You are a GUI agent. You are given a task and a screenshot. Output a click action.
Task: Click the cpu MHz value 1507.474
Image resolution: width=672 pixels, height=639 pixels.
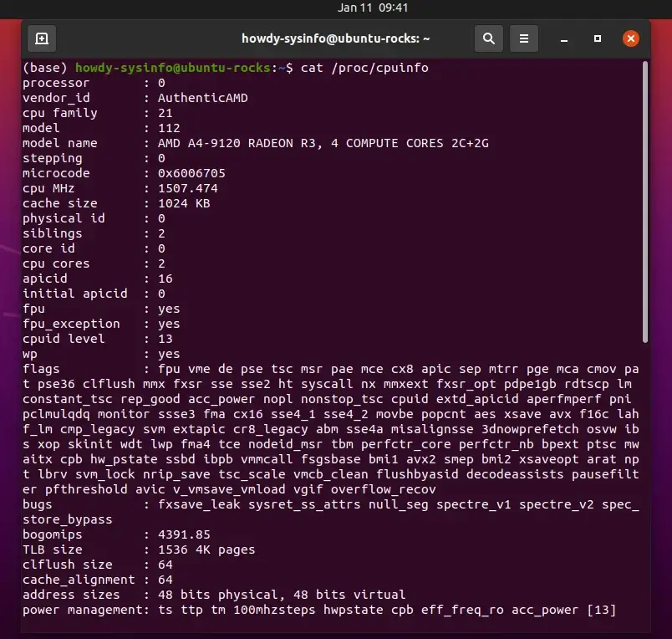(188, 188)
